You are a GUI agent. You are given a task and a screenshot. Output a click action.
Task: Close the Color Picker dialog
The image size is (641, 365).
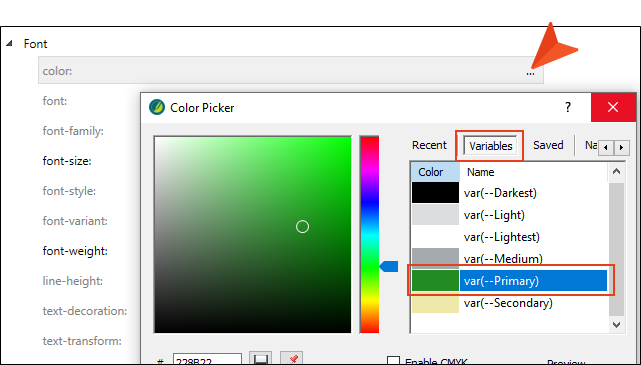pyautogui.click(x=613, y=107)
